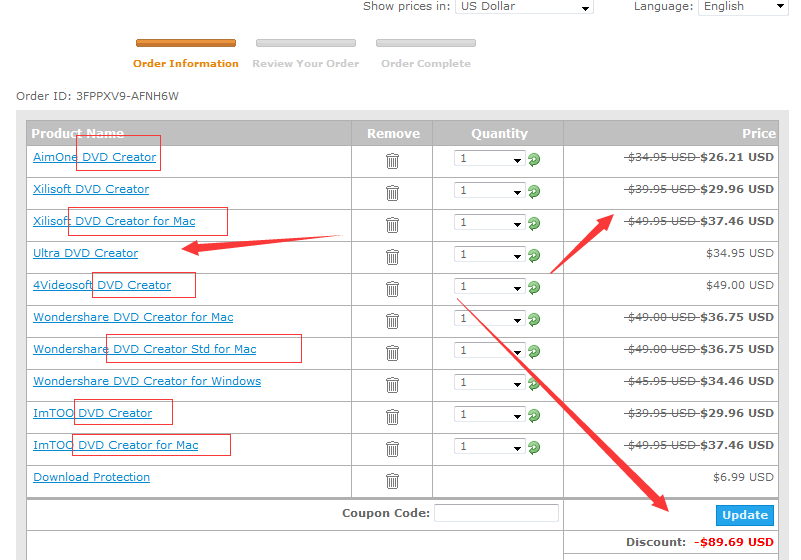Screen dimensions: 801x560
Task: Click the $34.46 USD price of Wondershare for Windows
Action: click(737, 381)
